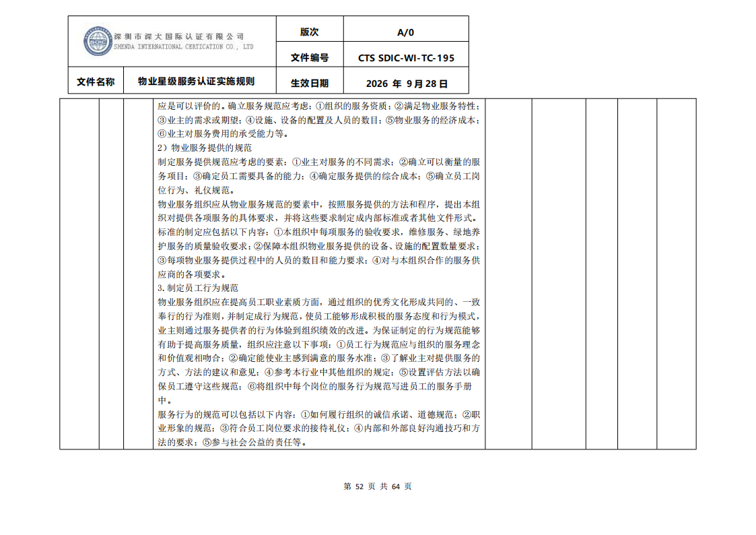Select line starting 保员工遵守这些规范
The height and width of the screenshot is (535, 756).
315,386
